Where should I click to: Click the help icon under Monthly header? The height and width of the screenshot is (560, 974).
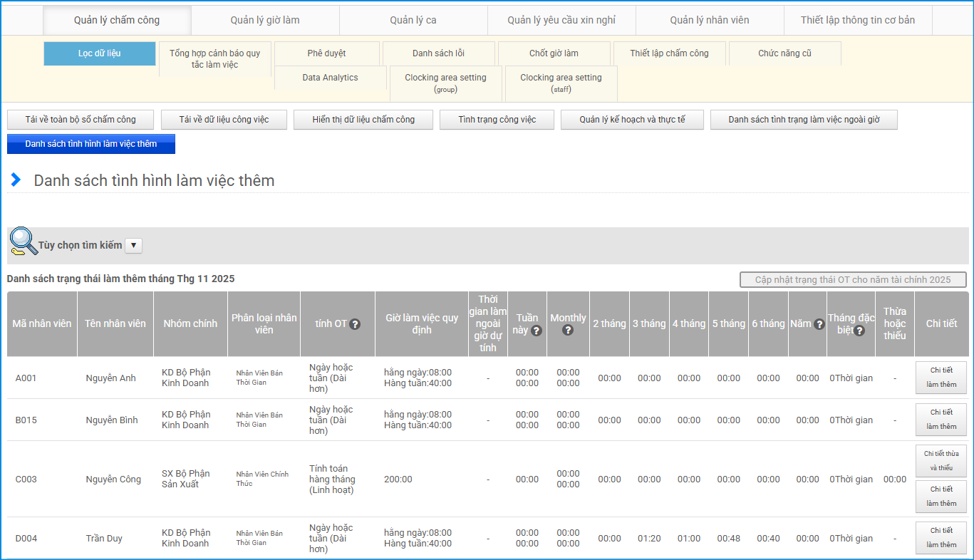tap(568, 331)
